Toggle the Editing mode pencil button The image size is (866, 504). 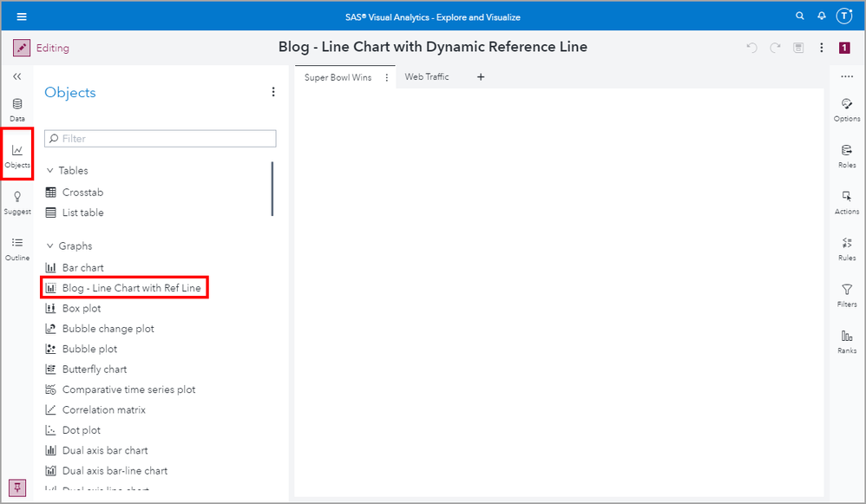tap(23, 48)
